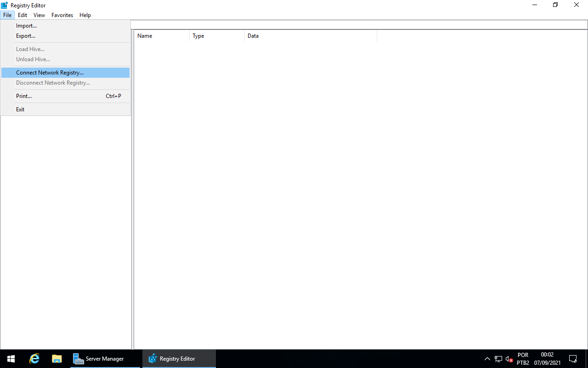
Task: Expand the hidden icons chevron in the tray
Action: tap(487, 358)
